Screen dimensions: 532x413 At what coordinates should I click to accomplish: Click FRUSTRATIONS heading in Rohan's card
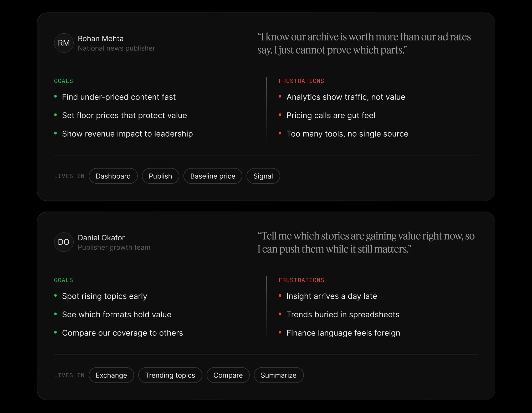point(301,81)
